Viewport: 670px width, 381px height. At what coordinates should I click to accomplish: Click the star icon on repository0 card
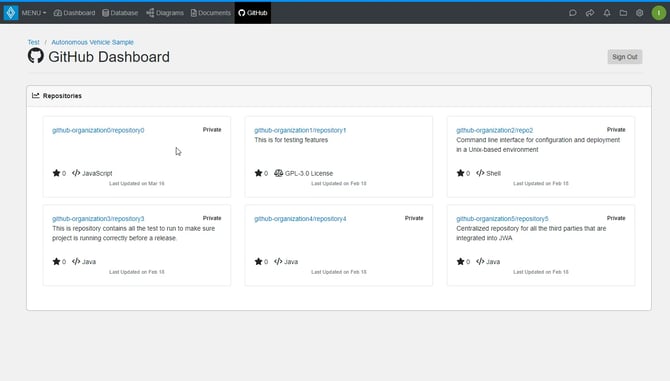[56, 173]
